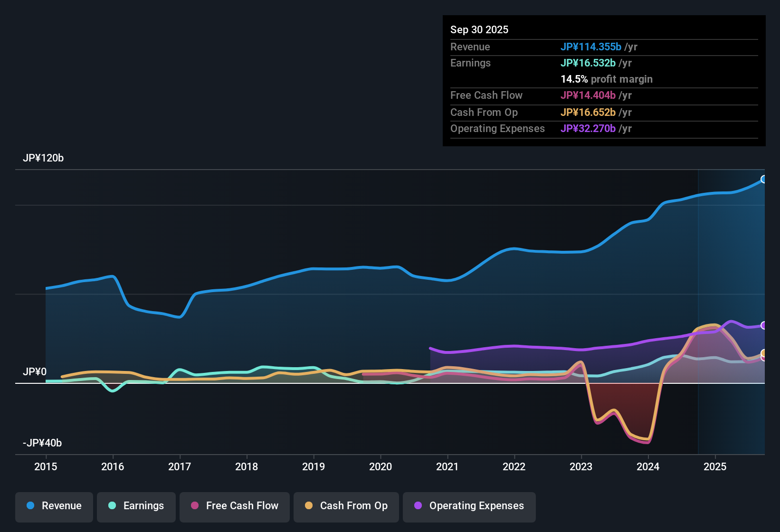Click the Sep 30 2025 tooltip header

coord(479,29)
